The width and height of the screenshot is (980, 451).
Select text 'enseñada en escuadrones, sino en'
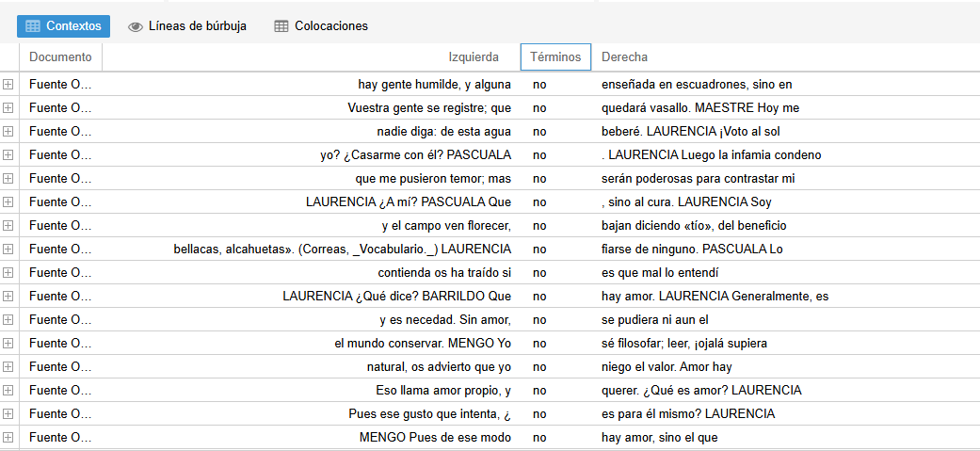(x=697, y=85)
